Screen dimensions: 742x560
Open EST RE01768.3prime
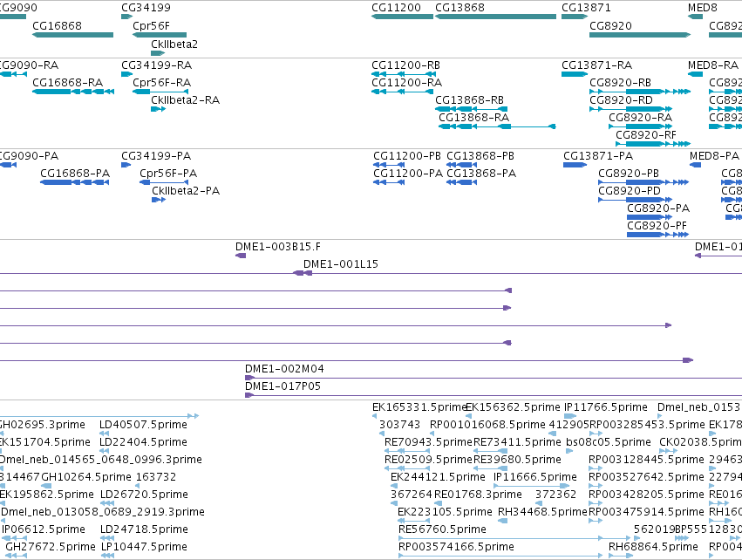(x=478, y=495)
